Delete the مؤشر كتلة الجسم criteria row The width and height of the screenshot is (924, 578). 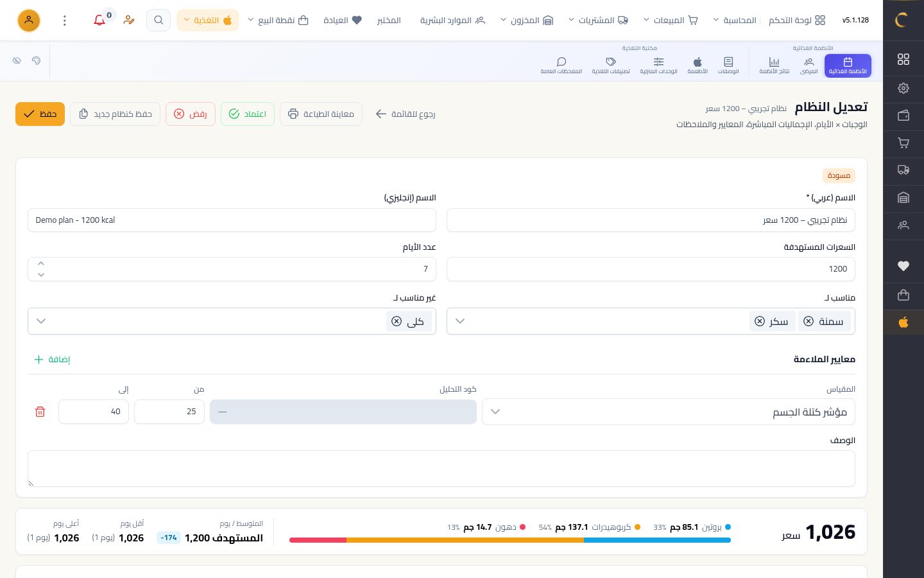coord(40,412)
